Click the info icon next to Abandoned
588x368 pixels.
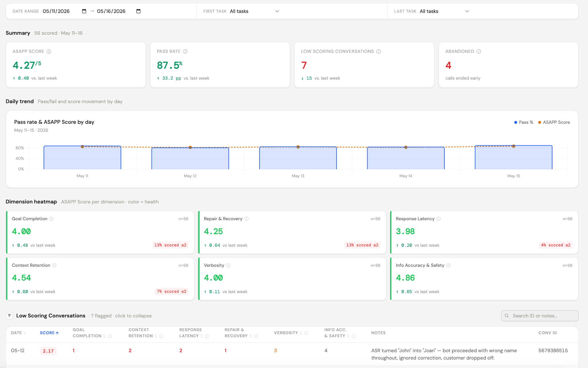479,51
